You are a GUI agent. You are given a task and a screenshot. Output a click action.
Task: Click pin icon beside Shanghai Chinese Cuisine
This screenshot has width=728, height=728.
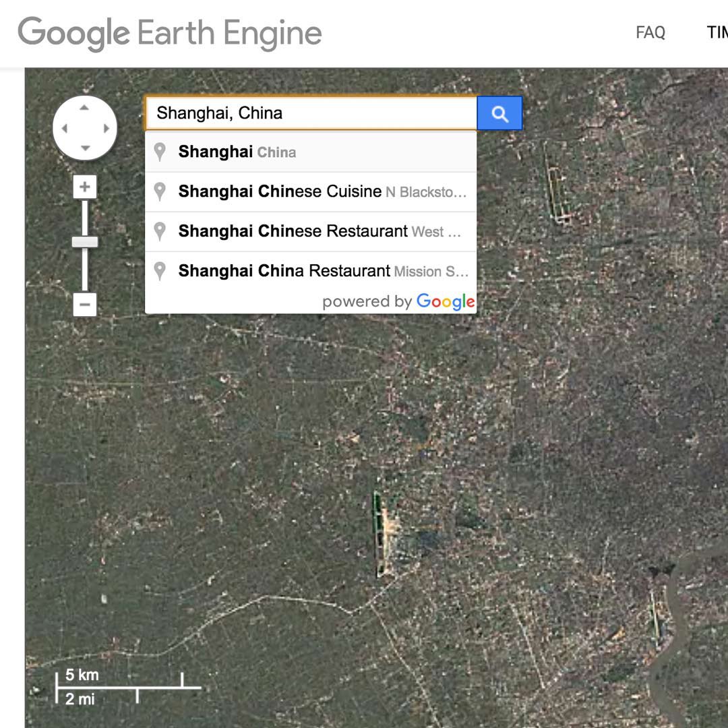click(160, 191)
